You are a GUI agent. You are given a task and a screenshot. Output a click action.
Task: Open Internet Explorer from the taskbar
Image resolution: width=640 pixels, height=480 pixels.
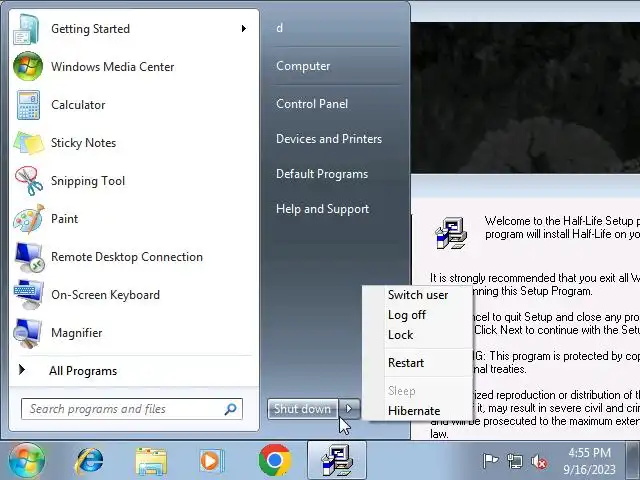click(x=89, y=461)
